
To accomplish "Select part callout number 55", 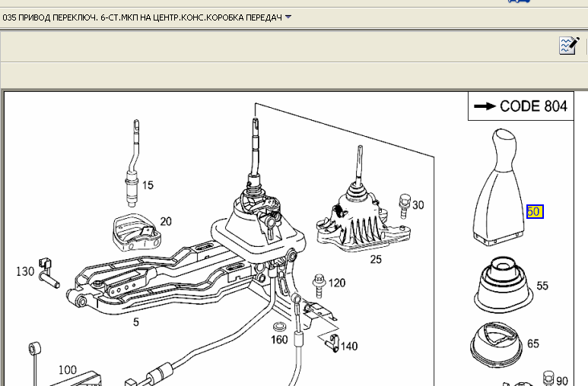I will [542, 286].
